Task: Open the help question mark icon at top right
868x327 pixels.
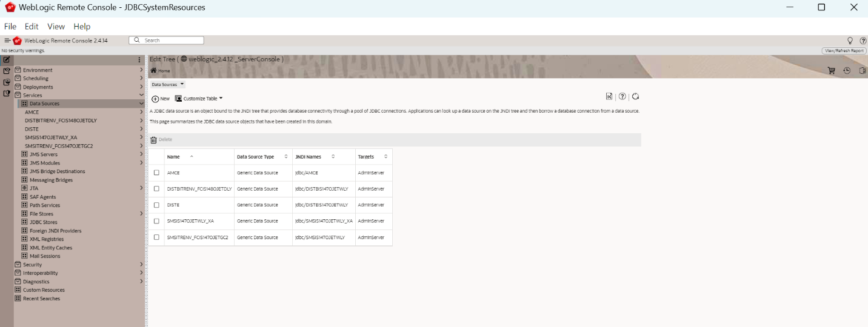Action: tap(863, 41)
